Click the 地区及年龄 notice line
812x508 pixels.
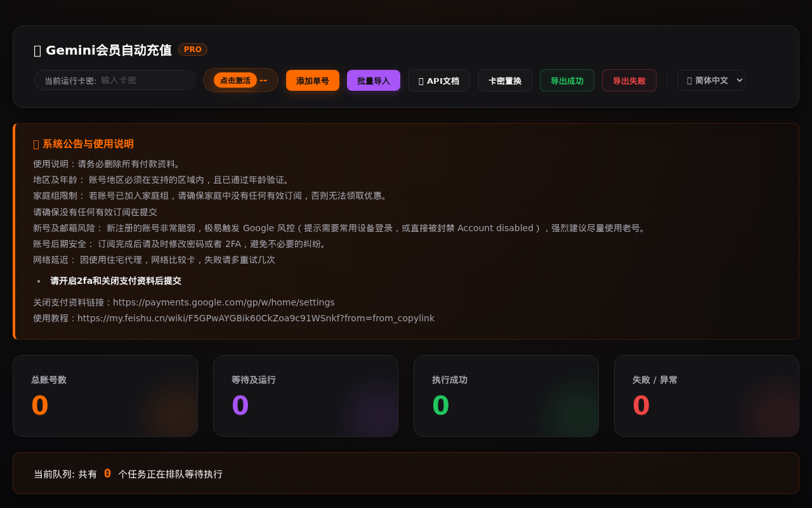click(163, 180)
